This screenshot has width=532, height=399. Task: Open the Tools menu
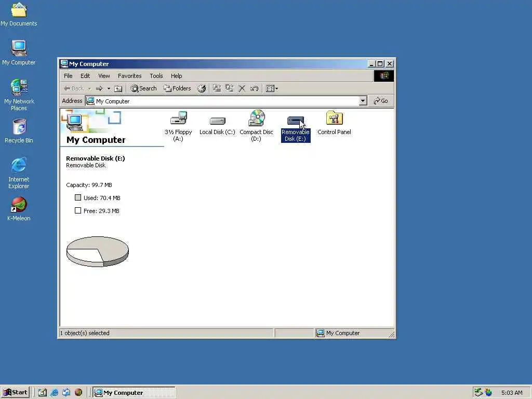(x=156, y=76)
